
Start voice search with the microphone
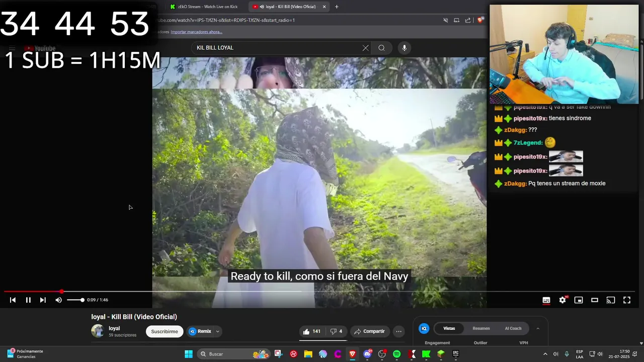click(x=404, y=48)
